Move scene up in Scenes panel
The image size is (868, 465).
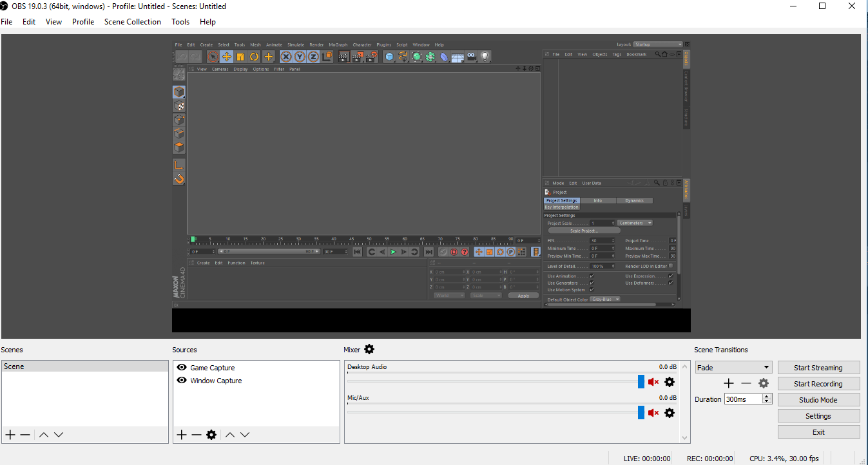point(44,435)
